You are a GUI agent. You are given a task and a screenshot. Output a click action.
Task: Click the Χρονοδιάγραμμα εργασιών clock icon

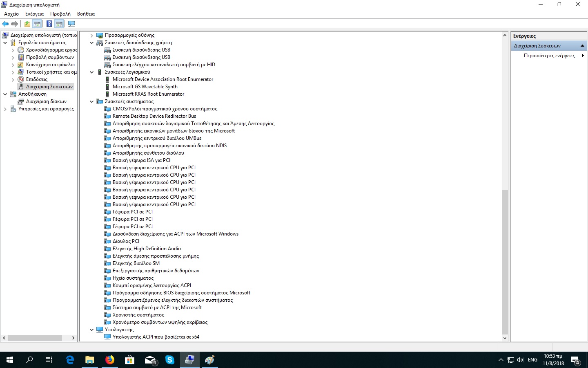tap(21, 50)
